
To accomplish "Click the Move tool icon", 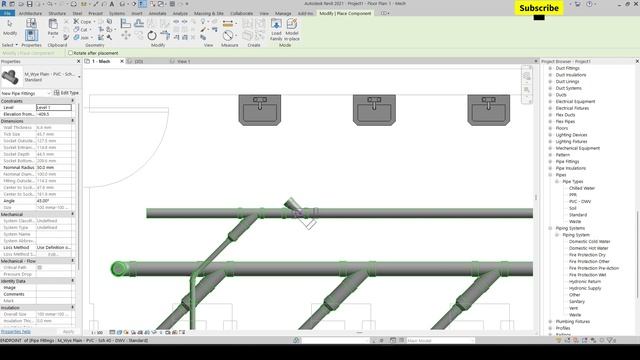I will pyautogui.click(x=126, y=36).
